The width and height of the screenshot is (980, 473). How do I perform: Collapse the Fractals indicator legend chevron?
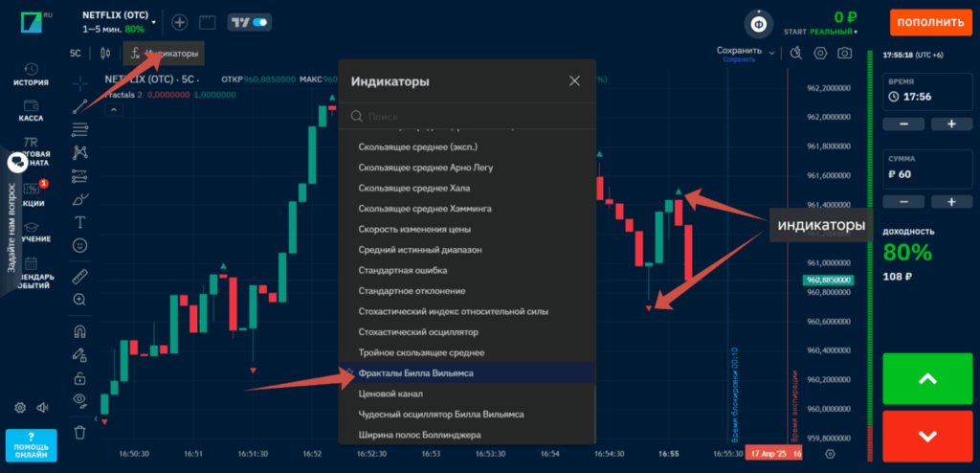[x=113, y=110]
